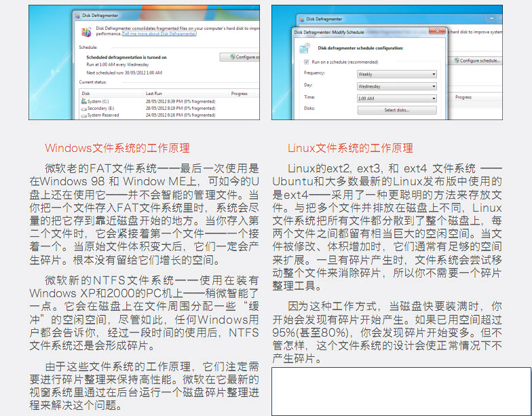The width and height of the screenshot is (532, 416).
Task: Click the Disk Defragmenter title icon in left screenshot
Action: [x=77, y=16]
